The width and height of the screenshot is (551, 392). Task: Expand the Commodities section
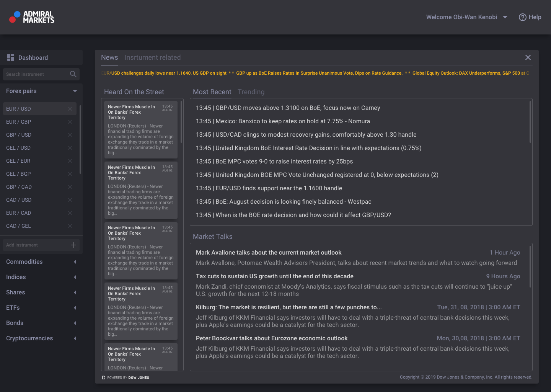point(75,262)
